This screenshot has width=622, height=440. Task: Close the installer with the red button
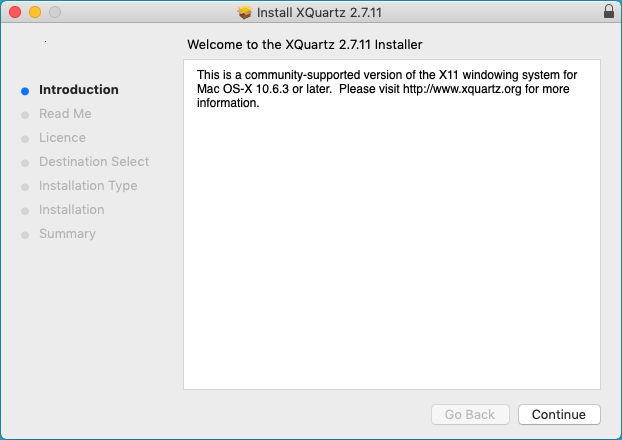pyautogui.click(x=14, y=12)
